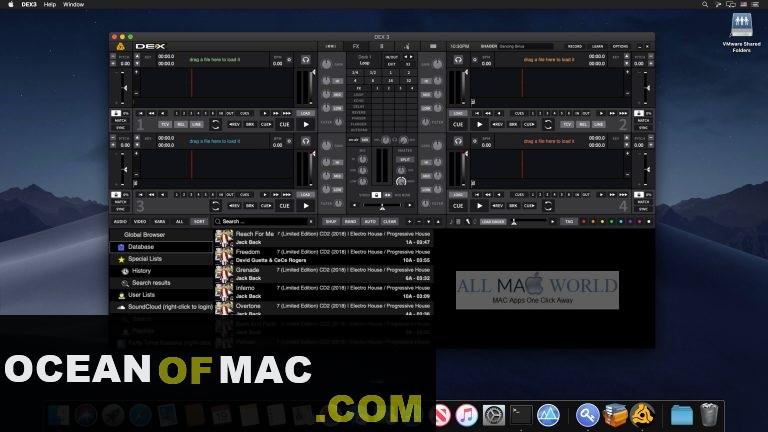Zoom in waveform plus on deck 1
Viewport: 768px width, 432px height.
coord(137,72)
